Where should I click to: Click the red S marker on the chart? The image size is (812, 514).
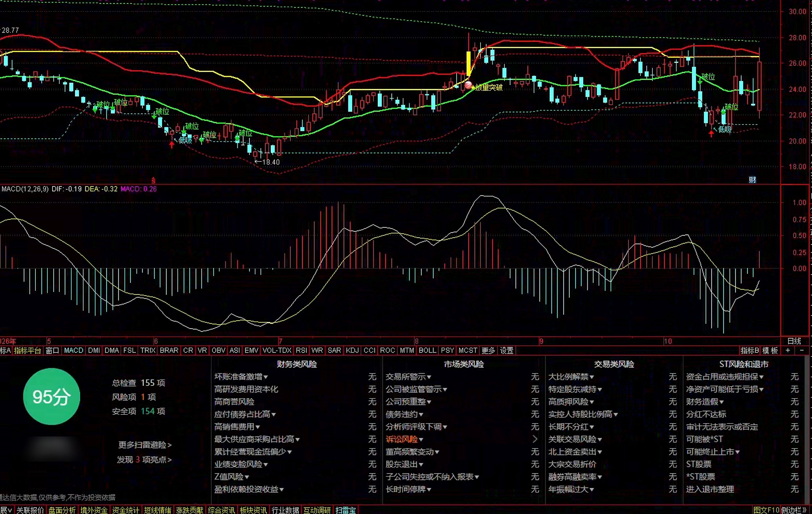[x=153, y=180]
